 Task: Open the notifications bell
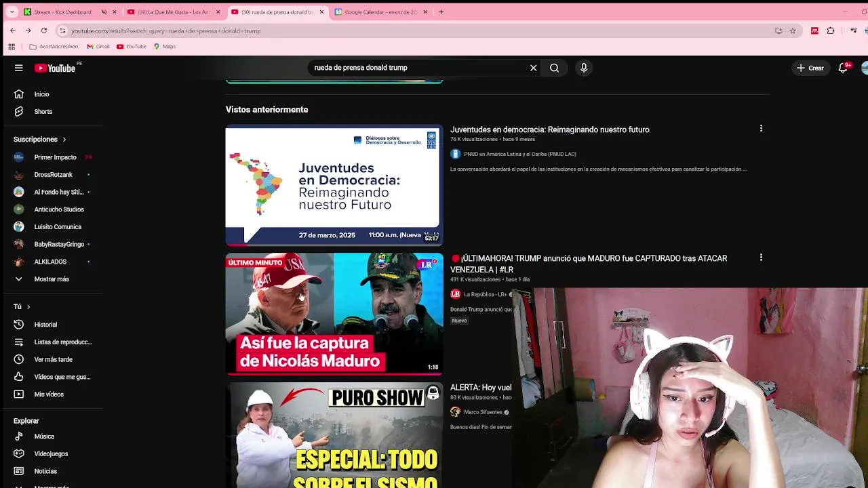coord(843,68)
